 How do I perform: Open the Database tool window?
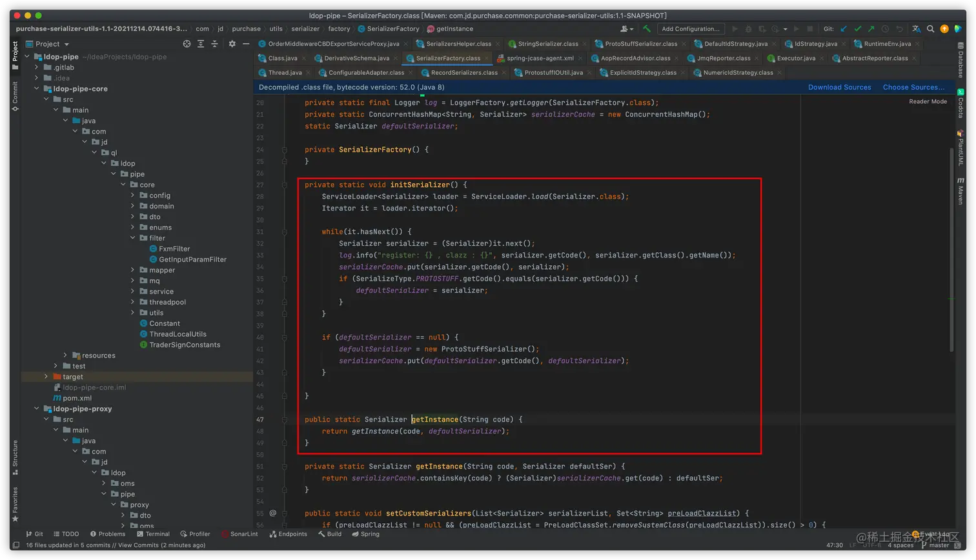961,60
